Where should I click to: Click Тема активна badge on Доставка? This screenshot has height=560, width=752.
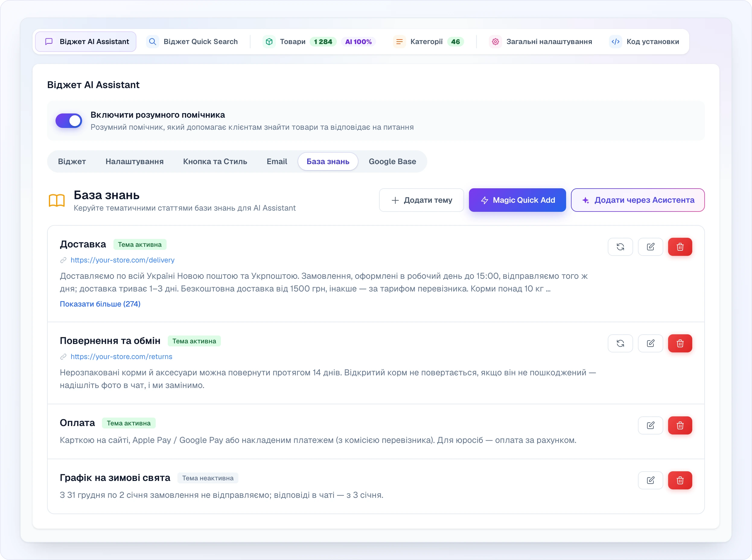[140, 245]
